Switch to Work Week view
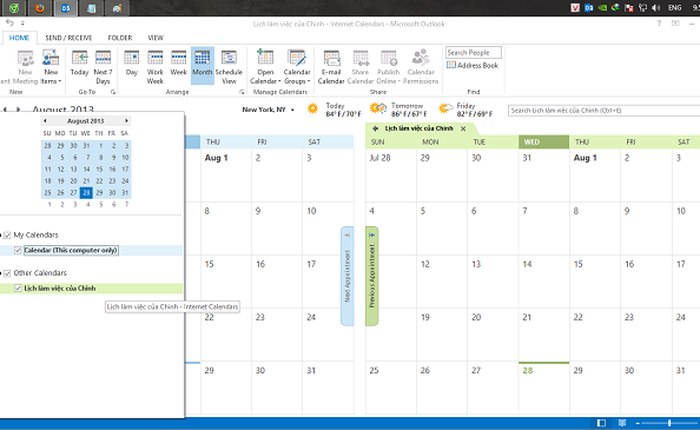The image size is (700, 430). (x=155, y=67)
